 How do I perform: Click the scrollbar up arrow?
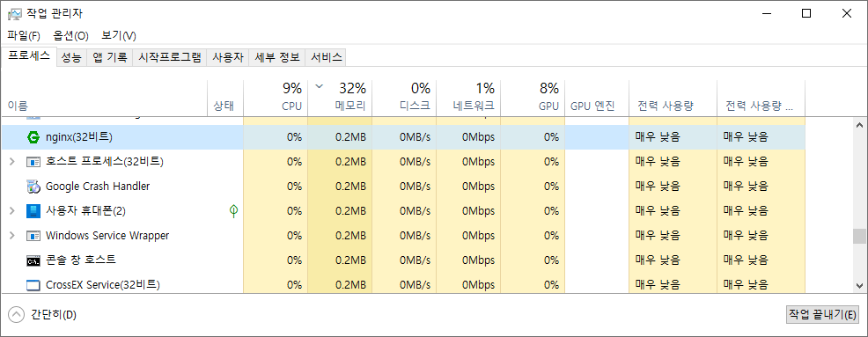[859, 125]
